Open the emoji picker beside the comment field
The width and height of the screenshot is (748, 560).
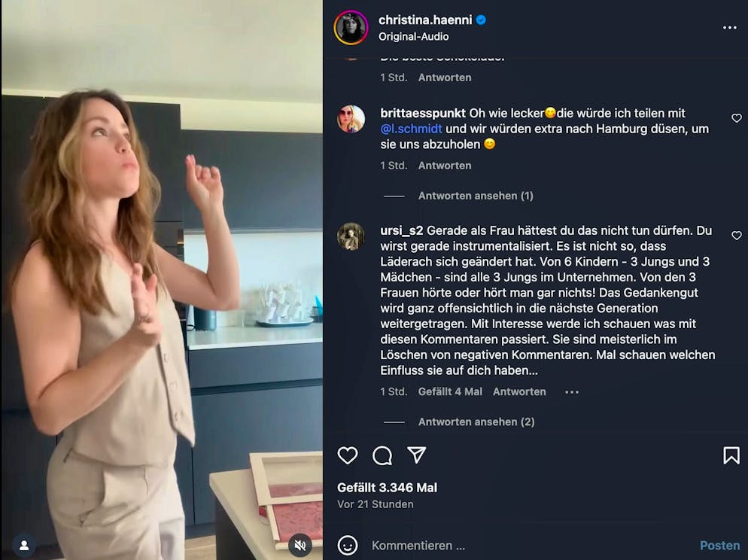coord(347,545)
